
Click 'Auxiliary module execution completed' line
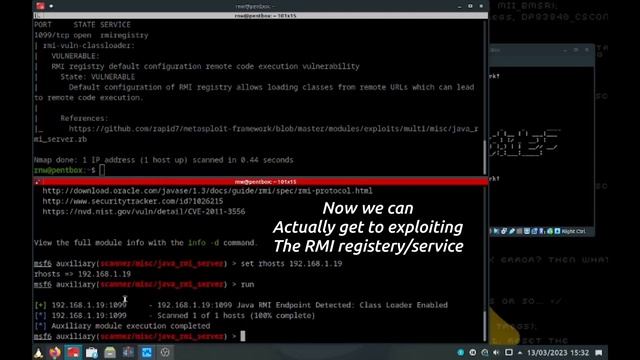(x=131, y=326)
